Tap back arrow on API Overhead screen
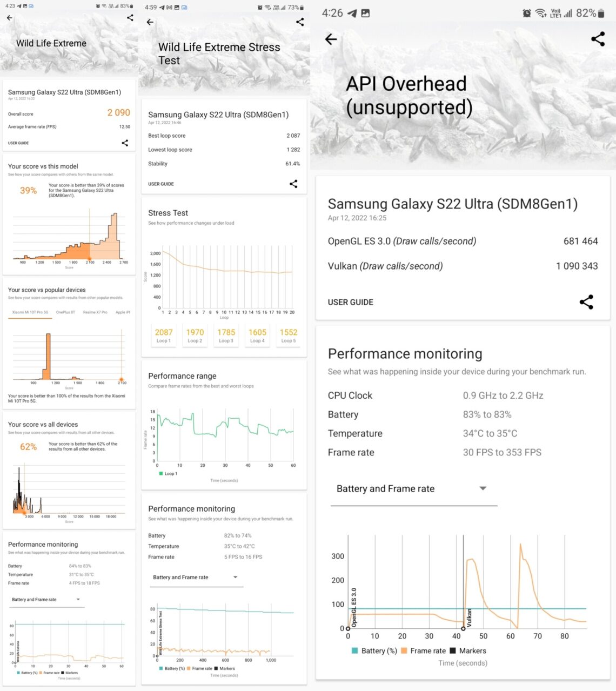 [331, 39]
